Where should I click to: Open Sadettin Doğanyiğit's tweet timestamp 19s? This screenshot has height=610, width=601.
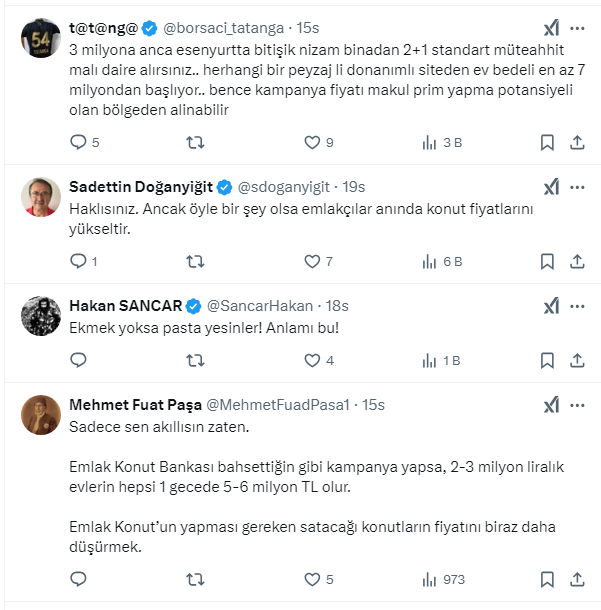(x=355, y=187)
